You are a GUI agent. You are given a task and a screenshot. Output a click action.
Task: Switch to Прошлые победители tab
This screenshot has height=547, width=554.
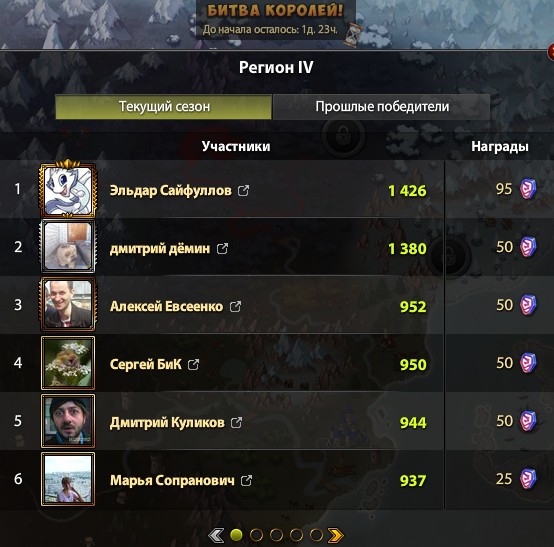click(382, 107)
